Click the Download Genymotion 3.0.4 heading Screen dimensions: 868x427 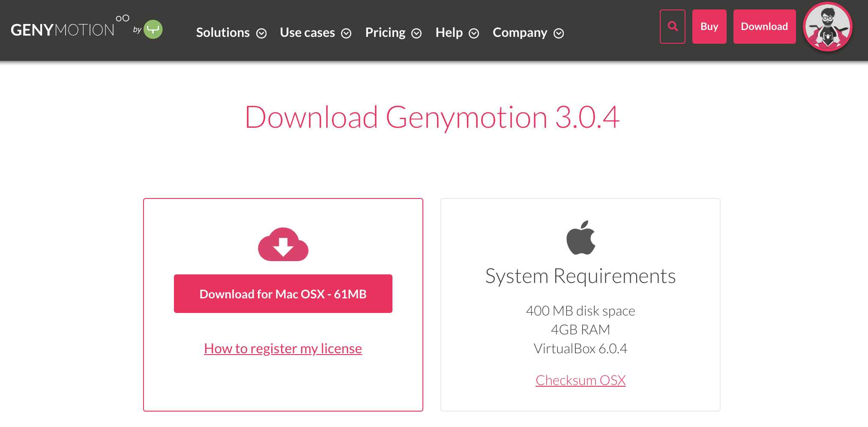tap(432, 117)
